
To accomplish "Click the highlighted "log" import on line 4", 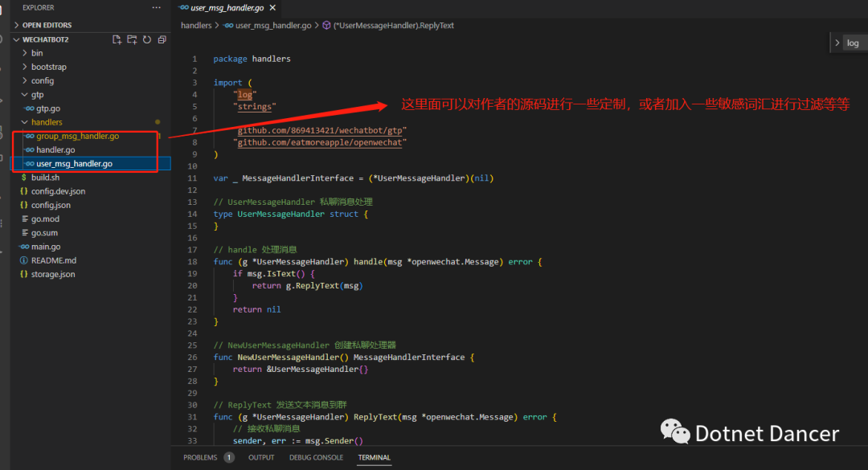I will click(x=244, y=95).
